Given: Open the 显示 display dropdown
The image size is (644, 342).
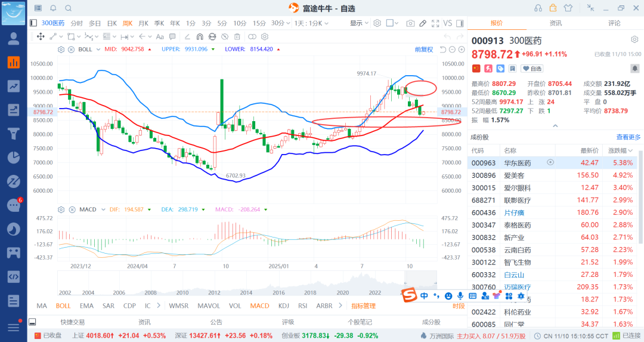Looking at the screenshot, I should [x=359, y=23].
